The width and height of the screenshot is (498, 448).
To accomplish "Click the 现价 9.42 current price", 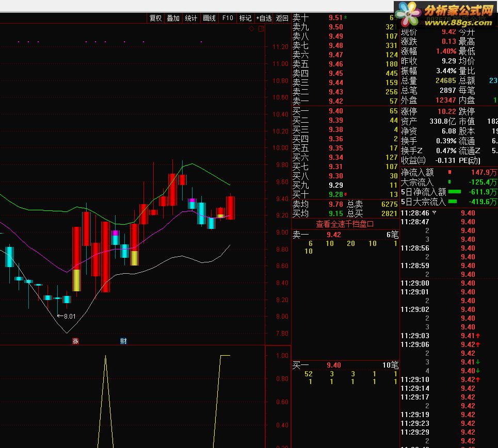I will coord(449,32).
